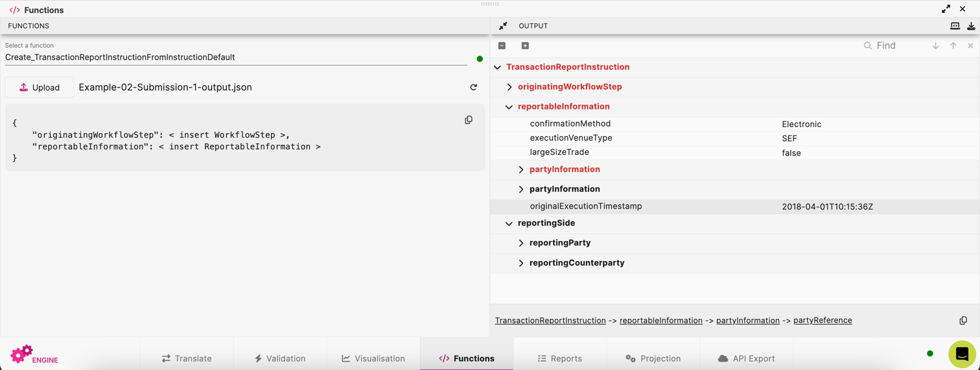980x370 pixels.
Task: Close the Functions panel
Action: click(x=962, y=9)
